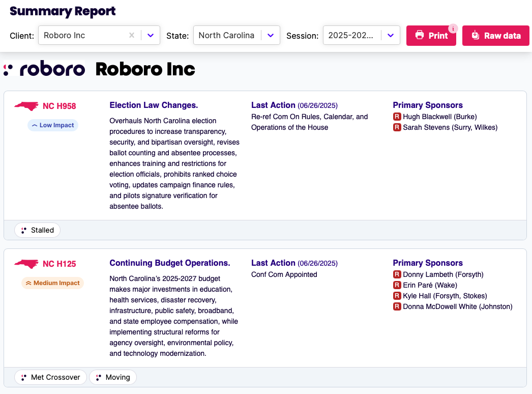Click the Roboro Inc page title

point(145,69)
